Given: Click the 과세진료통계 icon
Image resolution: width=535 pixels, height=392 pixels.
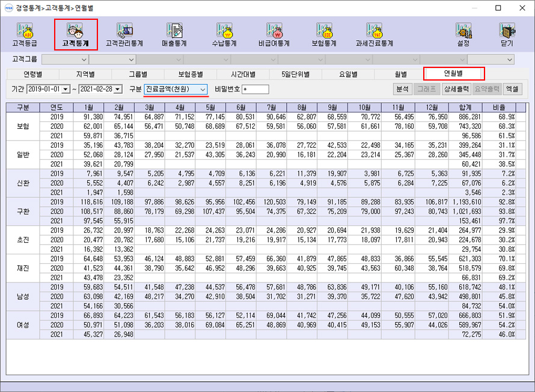Looking at the screenshot, I should pos(374,35).
